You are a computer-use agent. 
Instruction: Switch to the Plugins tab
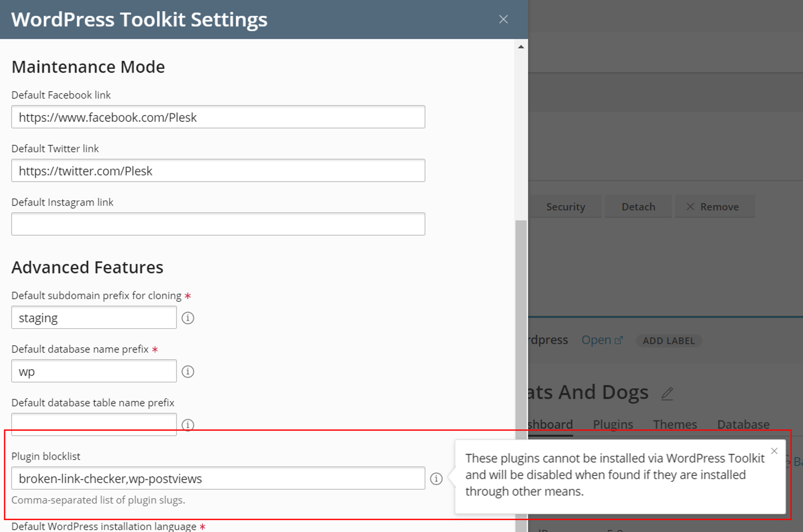coord(613,424)
